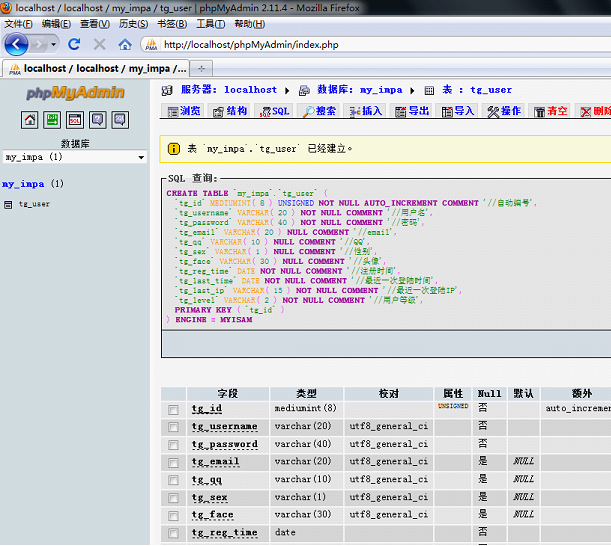The width and height of the screenshot is (611, 546).
Task: Open the MySQL documentation icon
Action: 120,120
